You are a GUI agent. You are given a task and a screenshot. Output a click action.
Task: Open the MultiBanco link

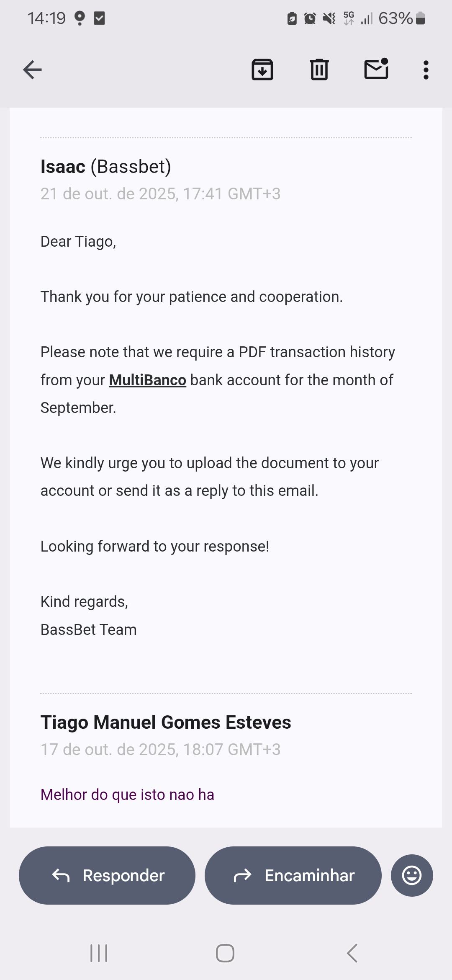tap(147, 380)
